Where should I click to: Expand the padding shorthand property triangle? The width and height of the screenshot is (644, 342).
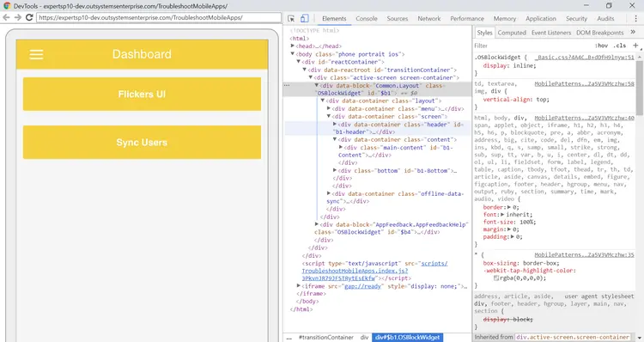coord(512,237)
